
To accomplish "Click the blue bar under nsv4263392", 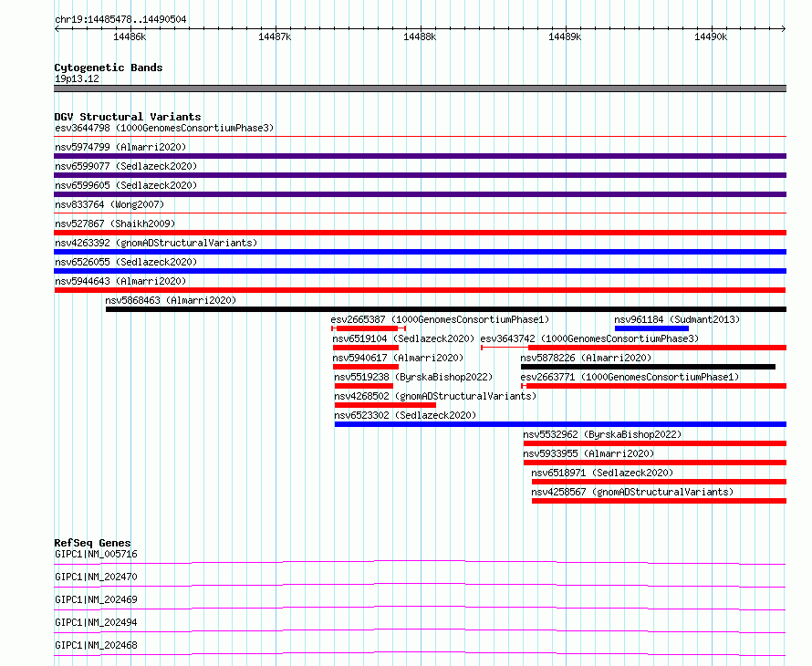I will [420, 252].
